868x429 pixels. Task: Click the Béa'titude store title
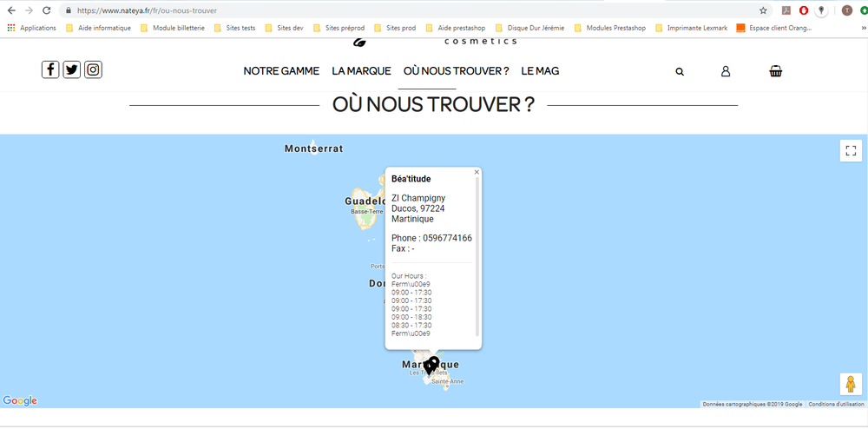coord(411,179)
